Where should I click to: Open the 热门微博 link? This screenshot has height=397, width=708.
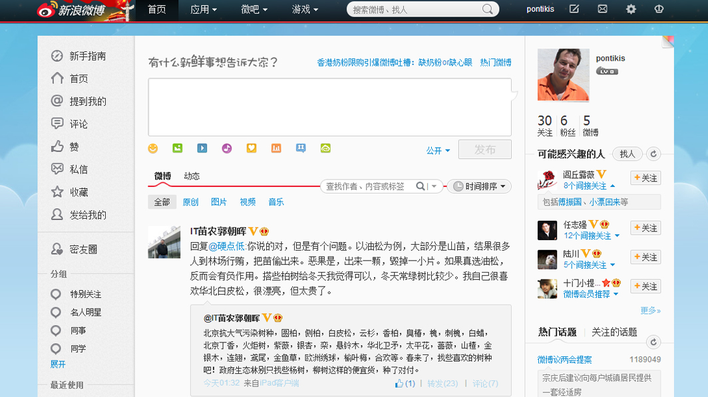495,62
